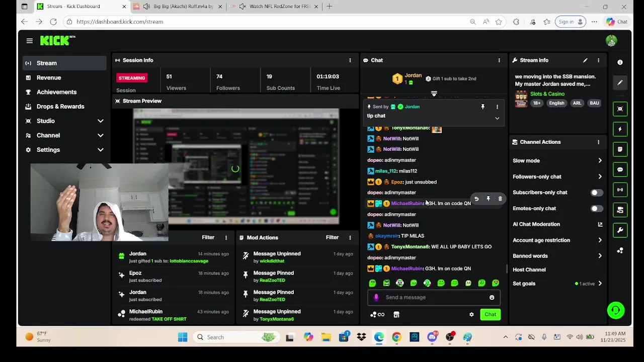The height and width of the screenshot is (362, 644).
Task: Open Account age restriction options arrow
Action: (600, 240)
